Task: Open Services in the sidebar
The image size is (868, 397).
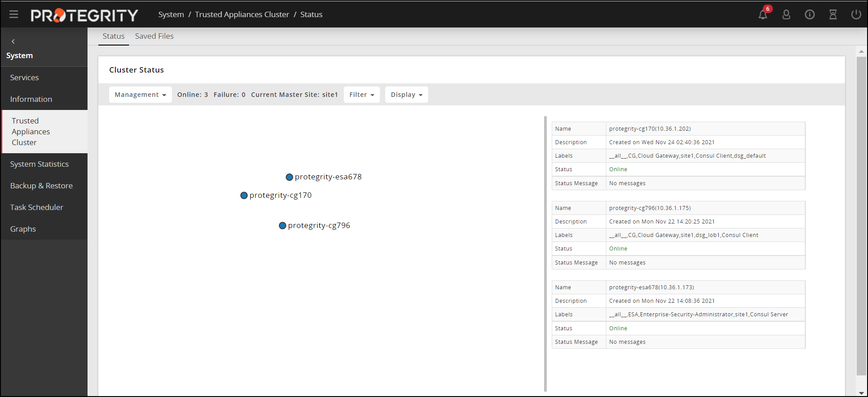Action: (44, 78)
